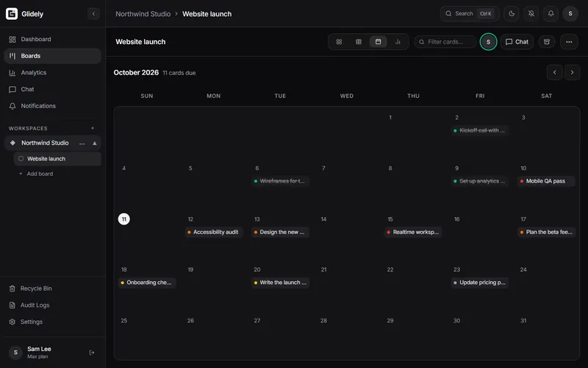Open the Search box in top bar
Viewport: 588px width, 368px height.
(x=470, y=13)
